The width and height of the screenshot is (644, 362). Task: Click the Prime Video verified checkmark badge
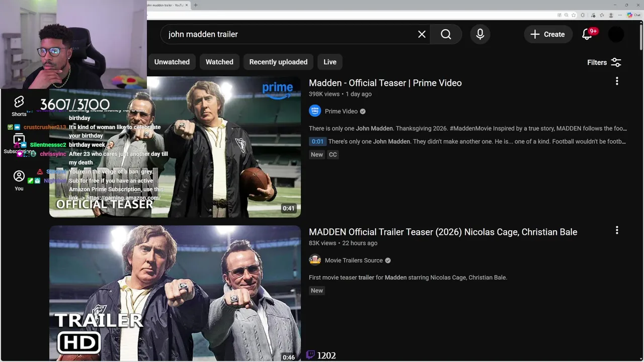coord(363,111)
